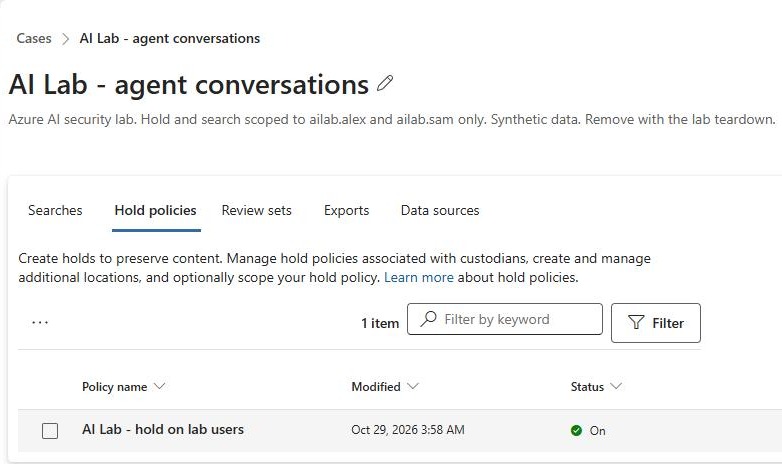Click the Oct 29, 2026 3:58 AM date
782x464 pixels.
coord(408,430)
